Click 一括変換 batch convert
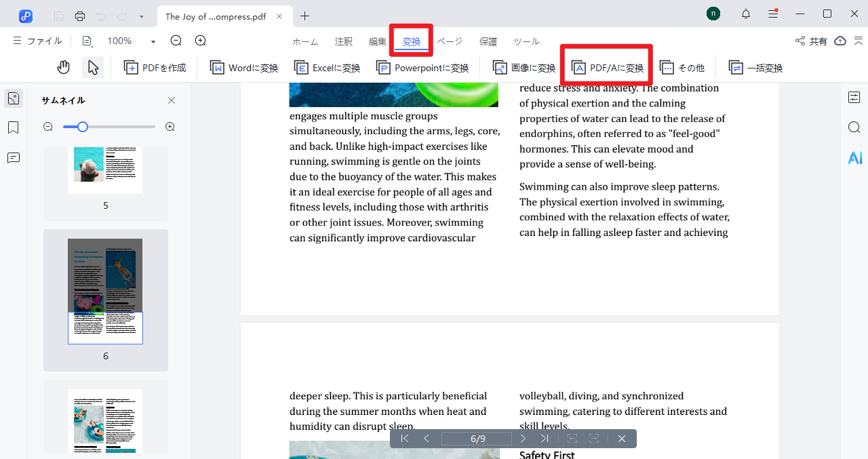Viewport: 868px width, 459px height. 755,68
